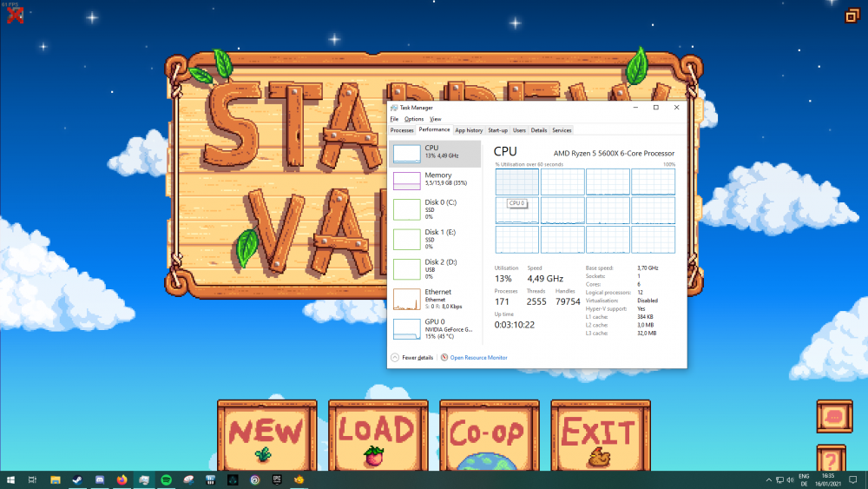
Task: Open the clock showing 16:35
Action: pos(827,479)
